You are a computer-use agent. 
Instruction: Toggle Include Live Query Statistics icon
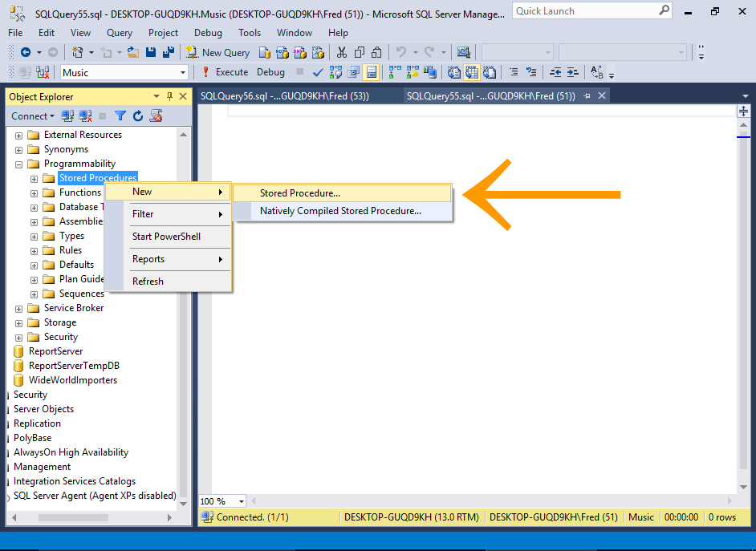(413, 73)
